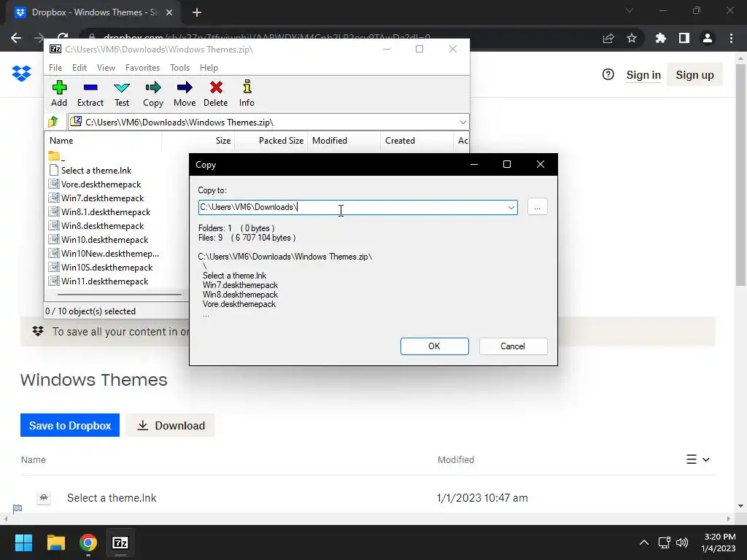
Task: Select Win11.deskthemepack in the archive list
Action: pyautogui.click(x=105, y=281)
